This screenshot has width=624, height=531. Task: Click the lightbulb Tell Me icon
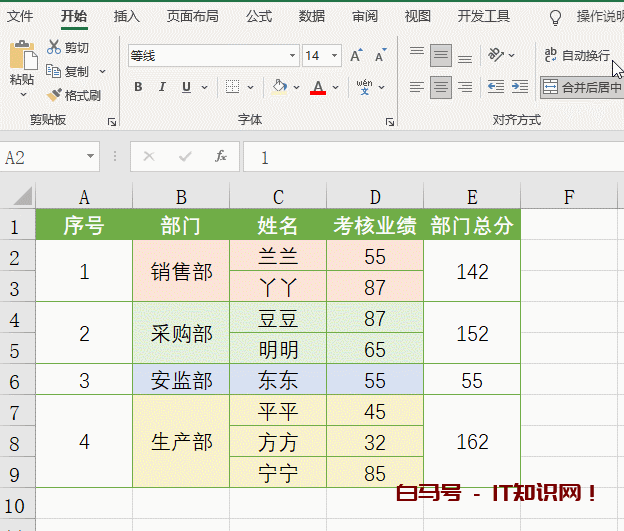click(x=555, y=17)
